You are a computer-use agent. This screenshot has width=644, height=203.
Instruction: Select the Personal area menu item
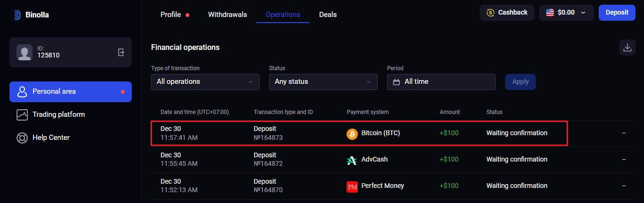[70, 92]
